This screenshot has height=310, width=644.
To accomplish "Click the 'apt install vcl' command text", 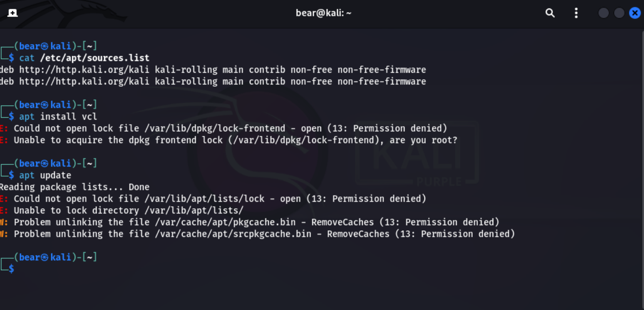I will (x=58, y=117).
